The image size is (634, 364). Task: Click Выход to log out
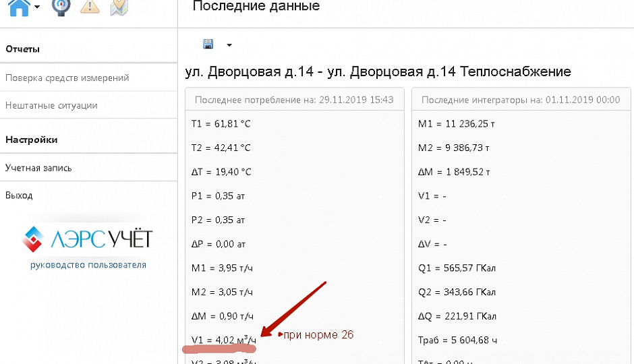(19, 195)
